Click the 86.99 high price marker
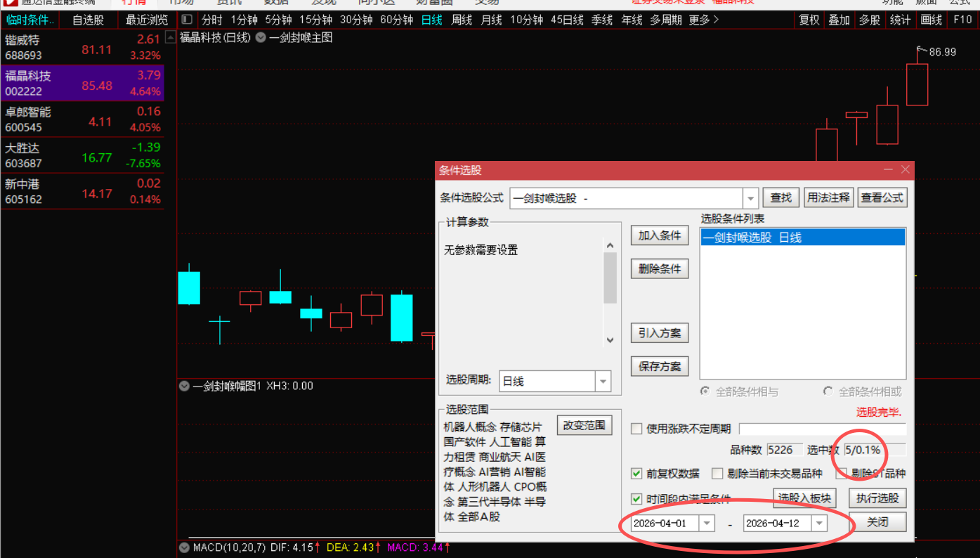 pyautogui.click(x=942, y=52)
